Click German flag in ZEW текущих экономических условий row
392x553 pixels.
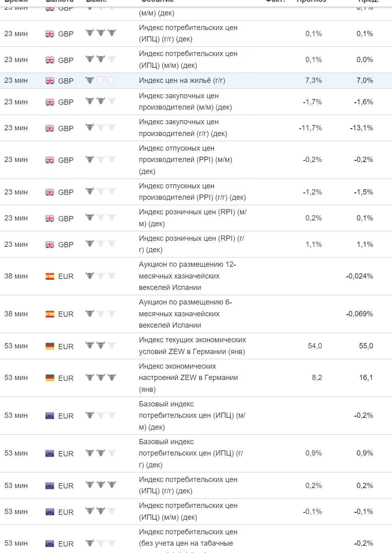(x=50, y=346)
